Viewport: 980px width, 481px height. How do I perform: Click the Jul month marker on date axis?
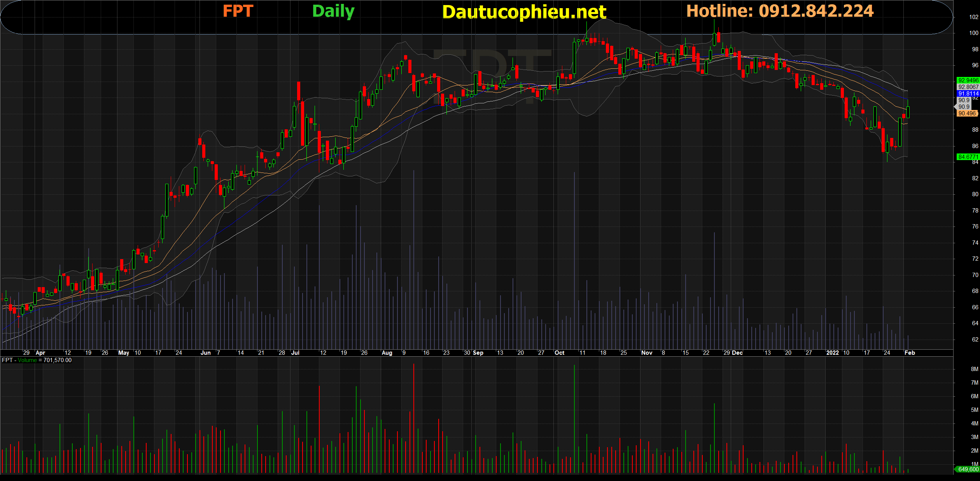pyautogui.click(x=295, y=353)
